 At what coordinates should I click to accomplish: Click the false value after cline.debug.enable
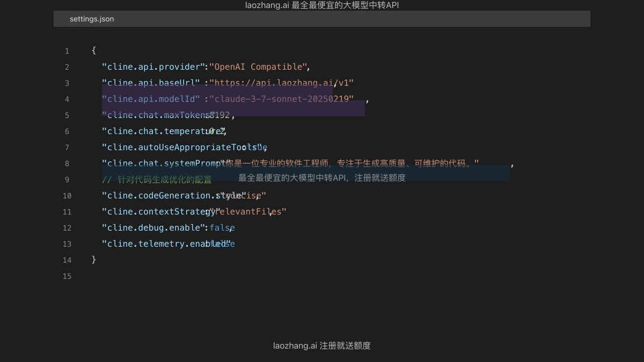[x=222, y=228]
